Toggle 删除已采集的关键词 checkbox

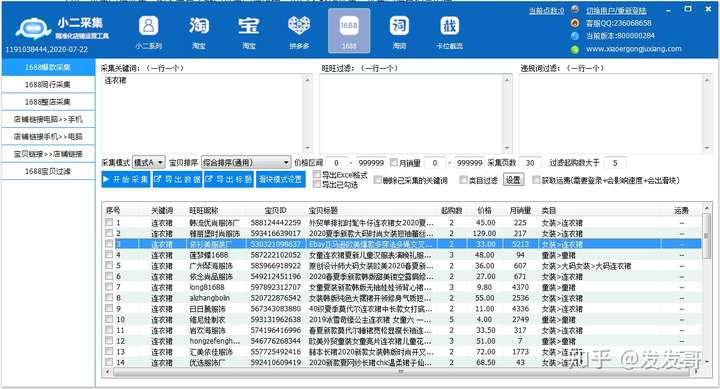pyautogui.click(x=377, y=180)
